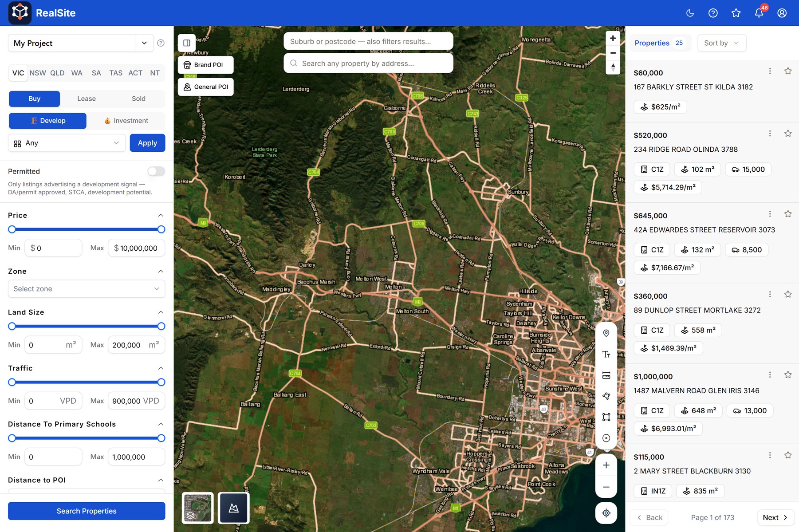Viewport: 799px width, 532px height.
Task: Open the help question mark icon
Action: 713,13
